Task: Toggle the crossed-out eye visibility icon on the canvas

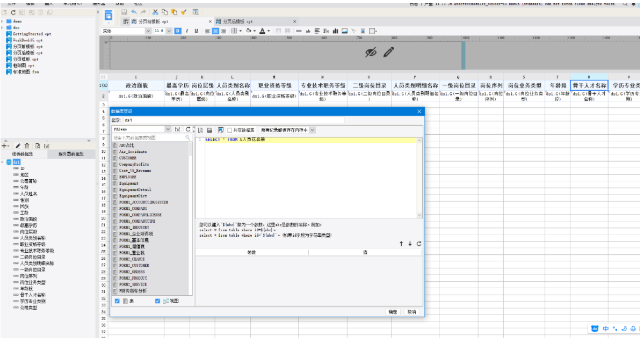Action: click(x=371, y=52)
